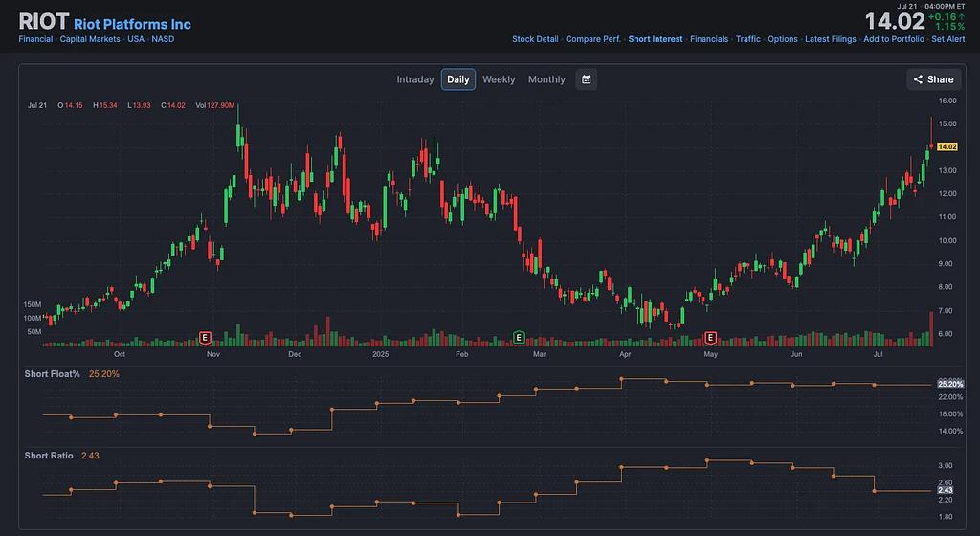Open Latest Filings link
Viewport: 980px width, 536px height.
[830, 38]
